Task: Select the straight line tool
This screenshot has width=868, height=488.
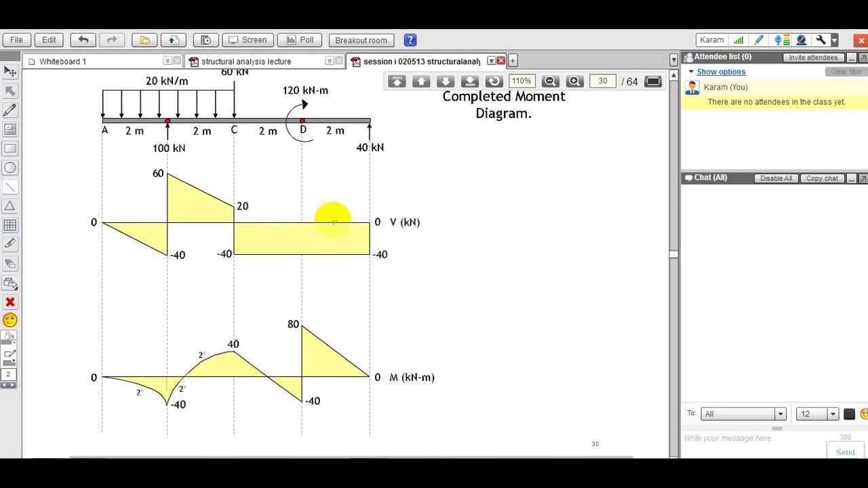Action: 10,186
